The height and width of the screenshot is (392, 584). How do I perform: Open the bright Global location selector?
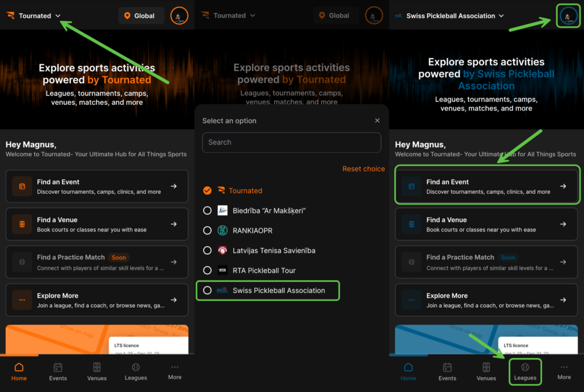[141, 15]
